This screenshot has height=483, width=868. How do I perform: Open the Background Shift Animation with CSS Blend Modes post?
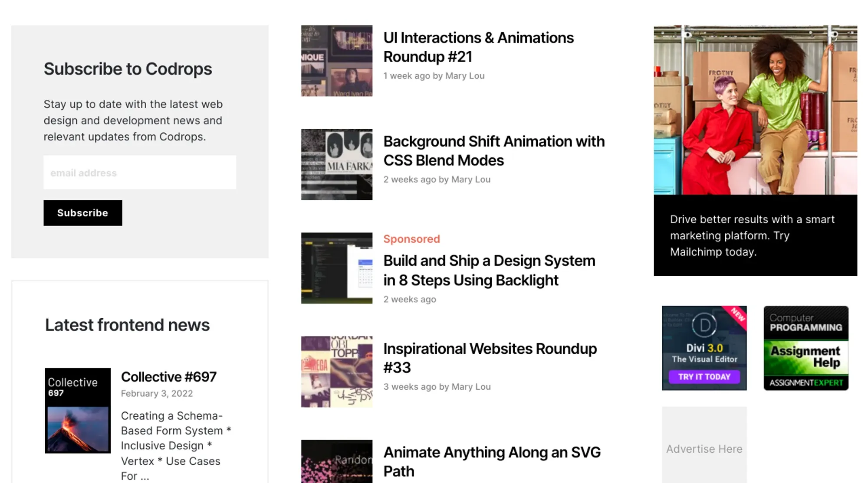[494, 150]
